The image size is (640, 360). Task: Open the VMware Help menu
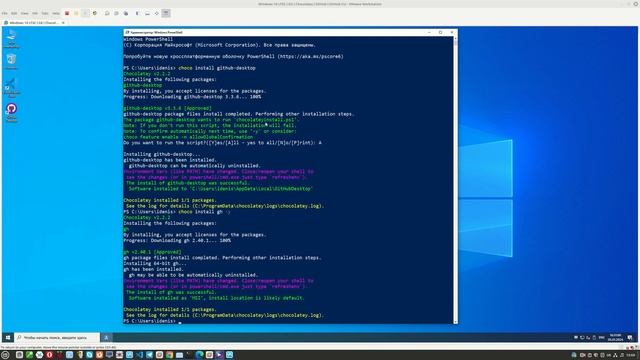[x=56, y=13]
